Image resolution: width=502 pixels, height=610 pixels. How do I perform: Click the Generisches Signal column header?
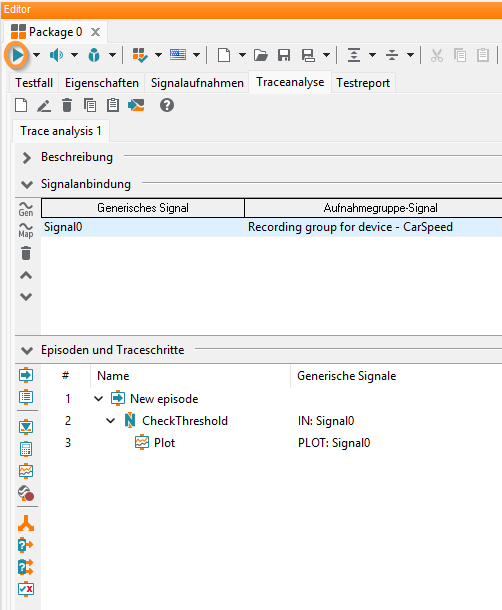(x=143, y=208)
